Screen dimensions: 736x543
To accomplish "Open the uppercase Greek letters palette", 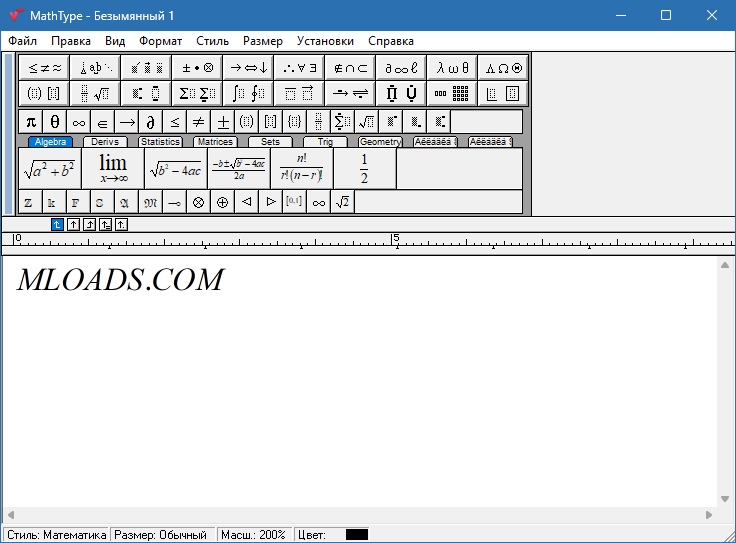I will point(503,68).
